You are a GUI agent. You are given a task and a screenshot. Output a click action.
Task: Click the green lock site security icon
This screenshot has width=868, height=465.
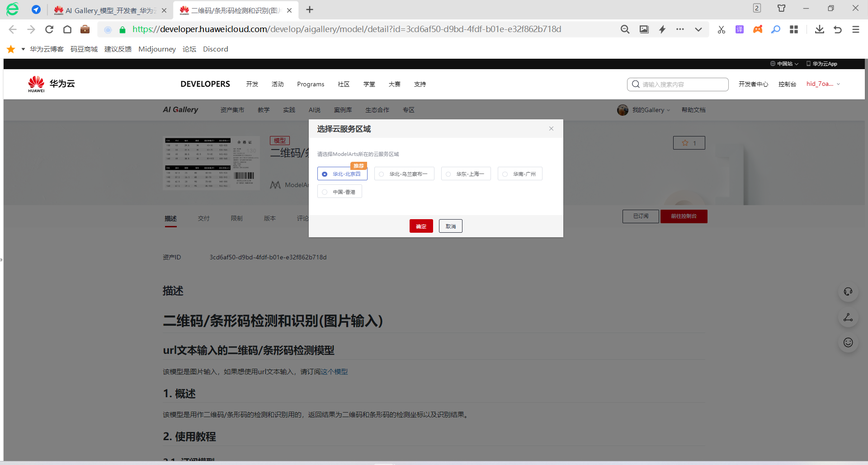click(122, 30)
